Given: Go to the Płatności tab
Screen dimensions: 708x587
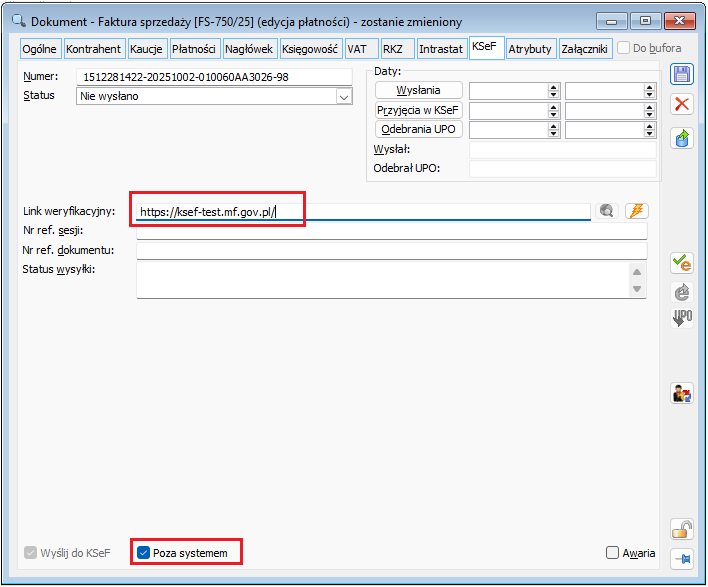Looking at the screenshot, I should pyautogui.click(x=194, y=49).
